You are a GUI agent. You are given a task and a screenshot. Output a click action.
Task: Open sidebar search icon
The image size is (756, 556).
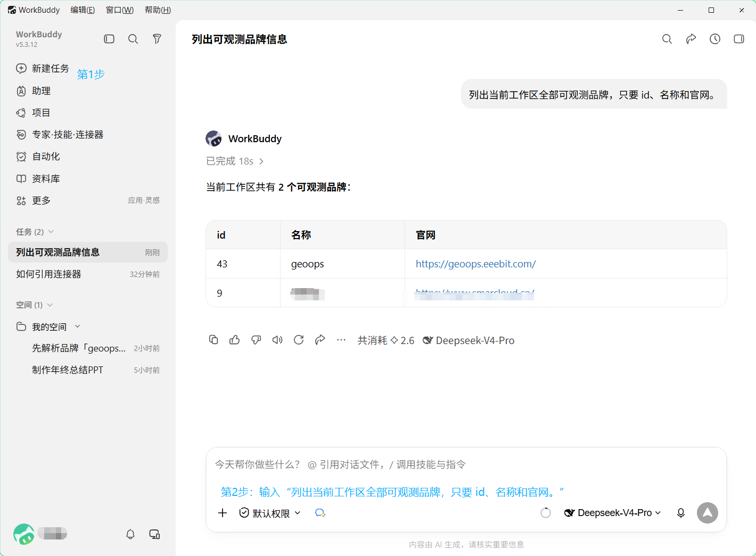coord(133,39)
